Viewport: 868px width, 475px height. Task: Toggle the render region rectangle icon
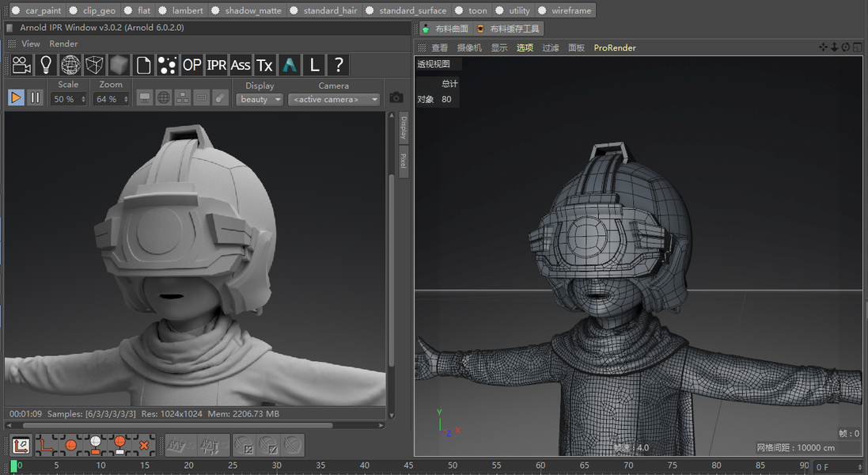tap(202, 98)
